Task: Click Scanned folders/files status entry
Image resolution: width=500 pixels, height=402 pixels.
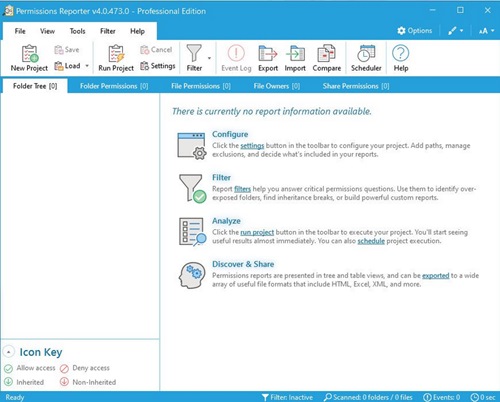Action: [368, 397]
